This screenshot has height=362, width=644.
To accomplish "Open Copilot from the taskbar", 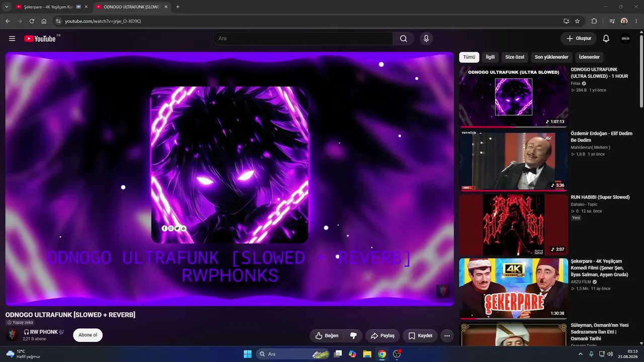I will click(353, 354).
